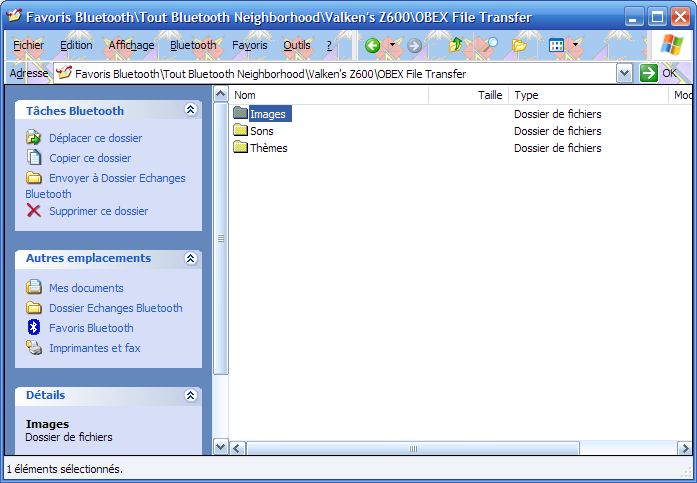Maximize the window
697x483 pixels.
(657, 17)
